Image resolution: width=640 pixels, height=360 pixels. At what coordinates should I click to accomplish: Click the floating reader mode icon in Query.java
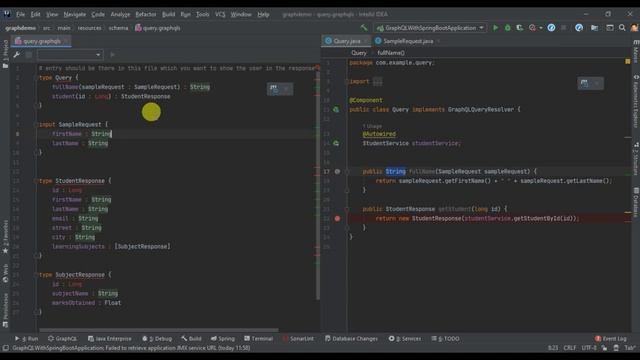pos(584,83)
